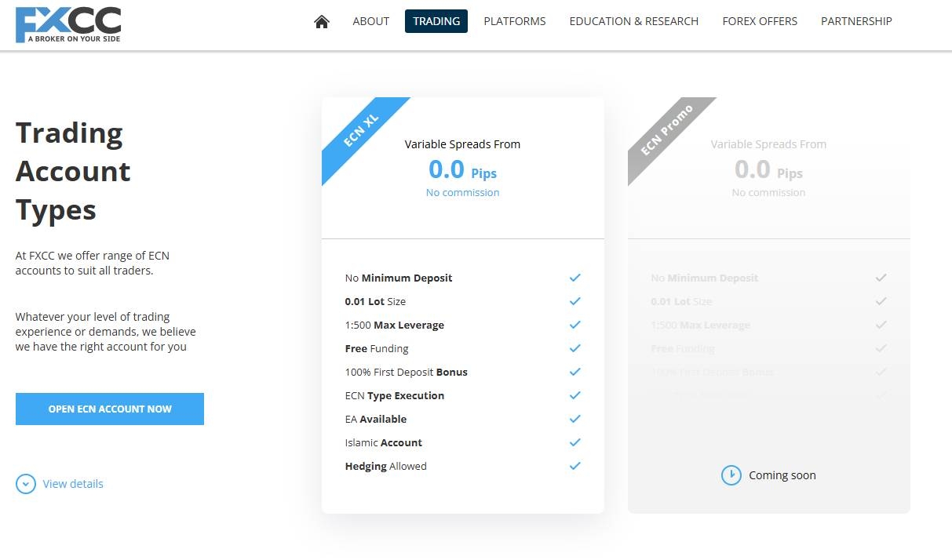Go to the home icon
Screen dimensions: 952x560
coord(321,22)
